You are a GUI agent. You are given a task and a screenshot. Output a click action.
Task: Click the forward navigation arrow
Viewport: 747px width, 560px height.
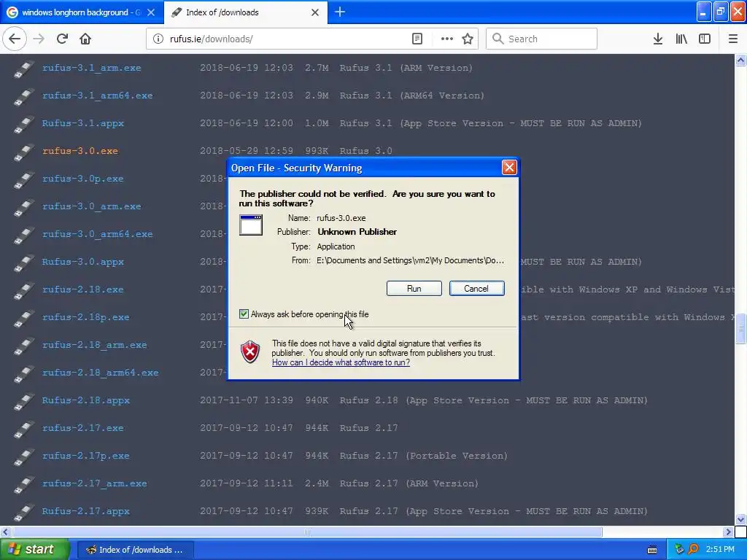pos(39,39)
